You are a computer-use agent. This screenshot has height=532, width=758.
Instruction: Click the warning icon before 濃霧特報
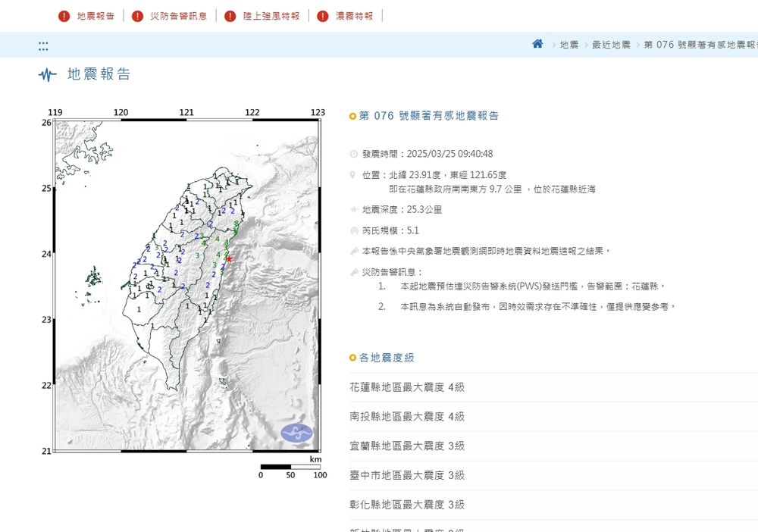[x=323, y=16]
